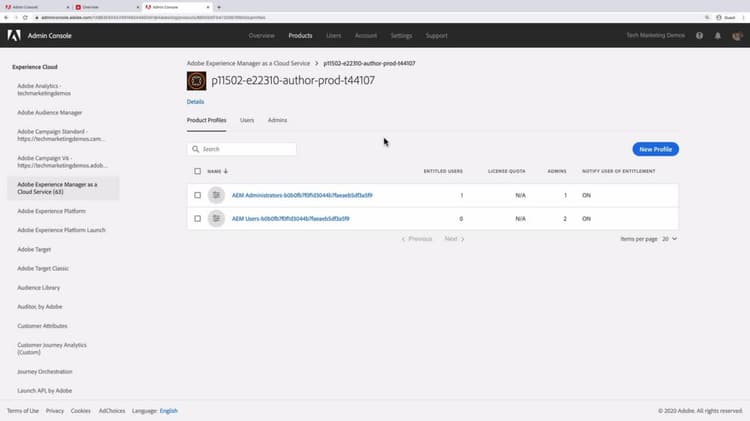Select Adobe Campaign V6 in sidebar
Image resolution: width=750 pixels, height=421 pixels.
tap(62, 162)
